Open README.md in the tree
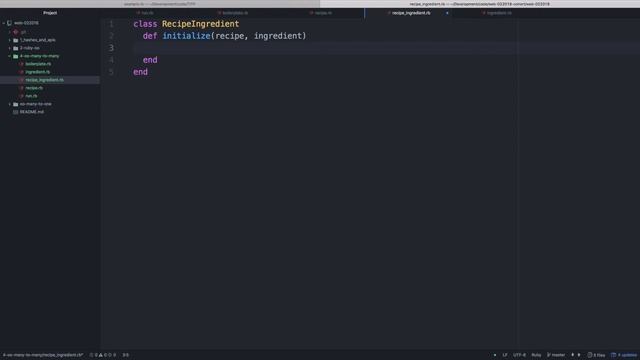This screenshot has height=360, width=640. tap(32, 112)
